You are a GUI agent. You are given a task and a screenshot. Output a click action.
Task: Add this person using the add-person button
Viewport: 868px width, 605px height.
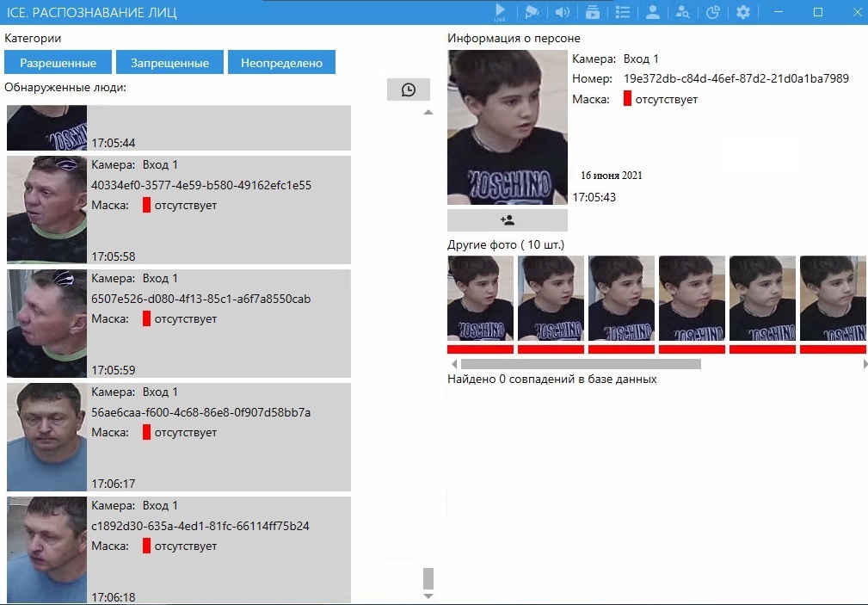point(507,220)
